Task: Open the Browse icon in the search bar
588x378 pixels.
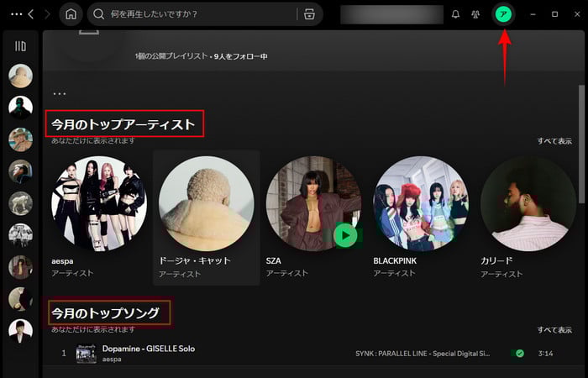Action: 309,14
